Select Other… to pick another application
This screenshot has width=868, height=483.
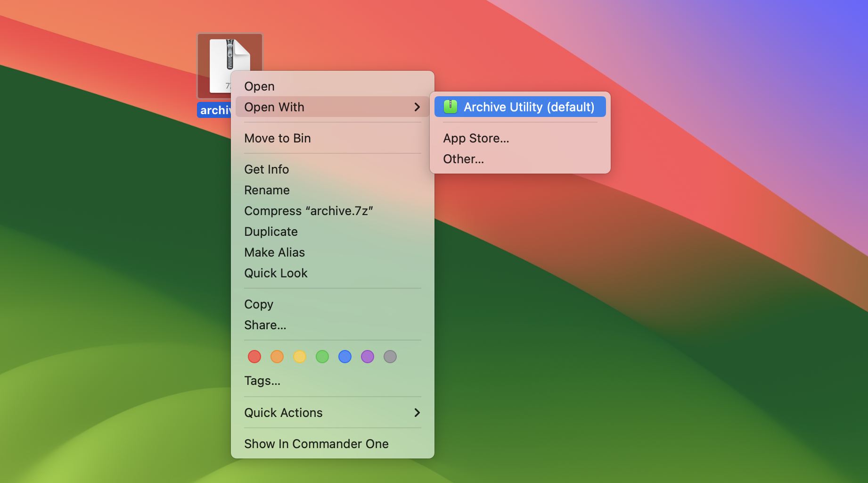(x=520, y=159)
